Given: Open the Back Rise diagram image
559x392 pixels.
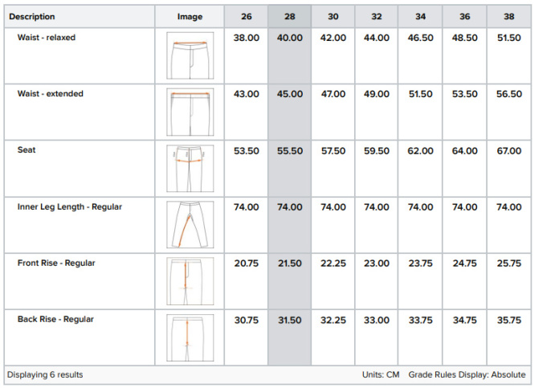Looking at the screenshot, I should coord(190,338).
